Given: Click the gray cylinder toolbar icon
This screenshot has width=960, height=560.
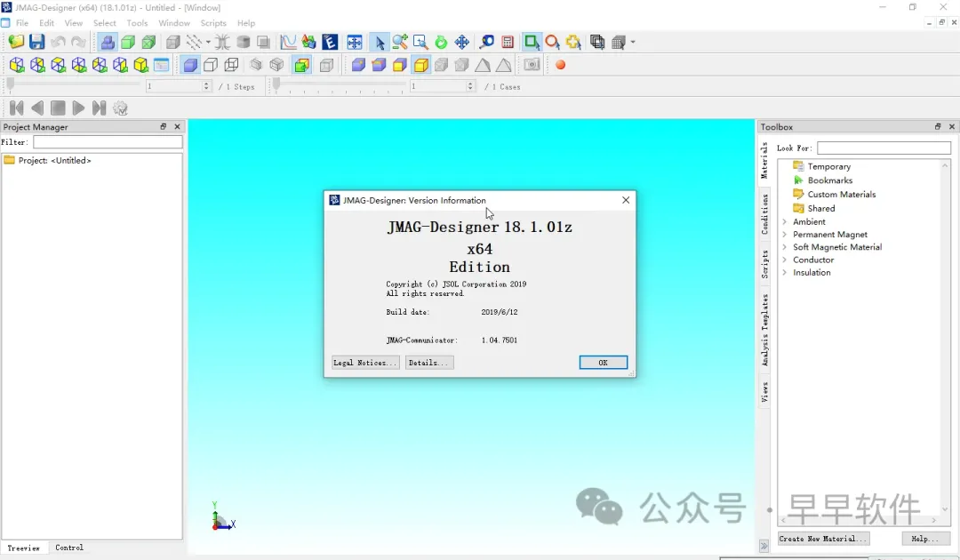Looking at the screenshot, I should pyautogui.click(x=243, y=42).
